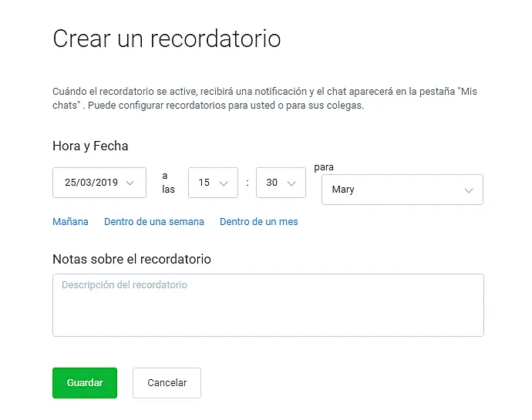Click the chevron arrow in the date field
Screen dimensions: 532x420
(x=130, y=183)
